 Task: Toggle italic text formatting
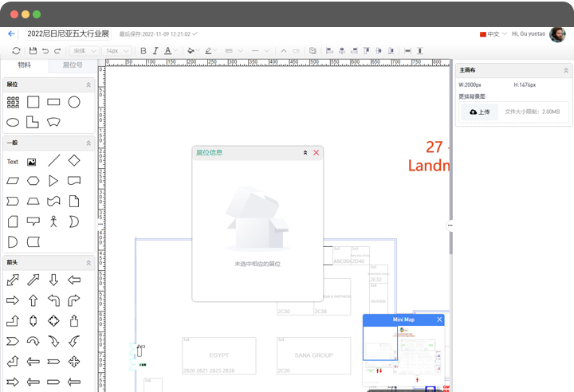click(x=155, y=51)
